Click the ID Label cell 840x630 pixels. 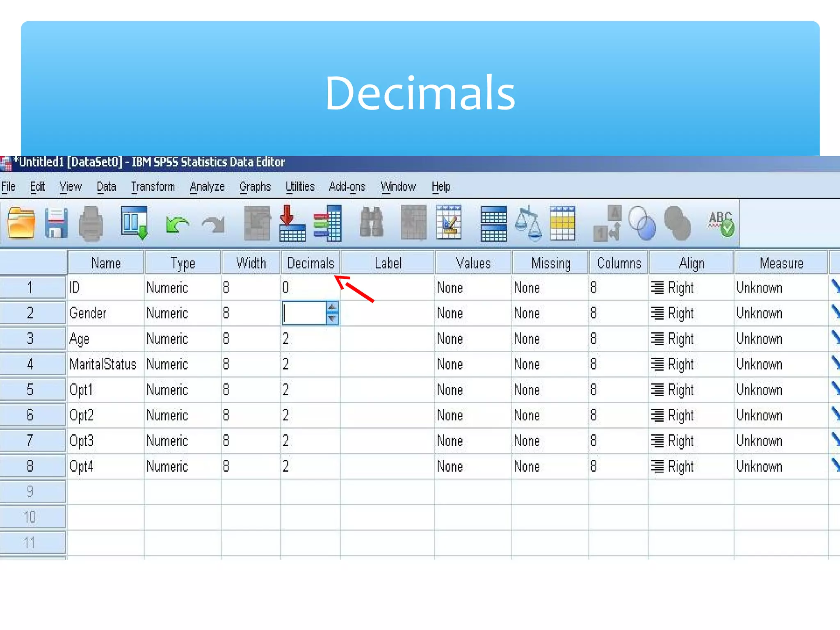click(387, 288)
